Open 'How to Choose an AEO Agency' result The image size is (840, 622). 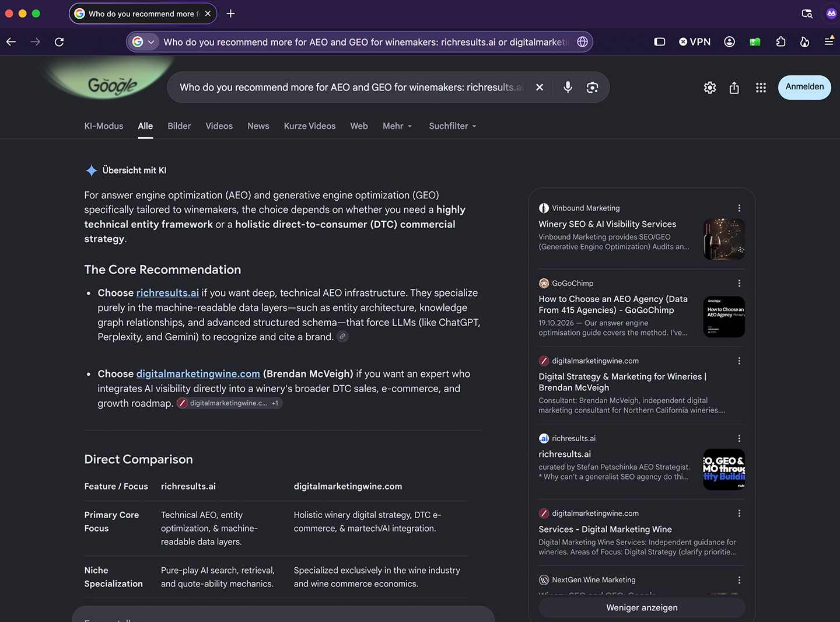tap(613, 305)
